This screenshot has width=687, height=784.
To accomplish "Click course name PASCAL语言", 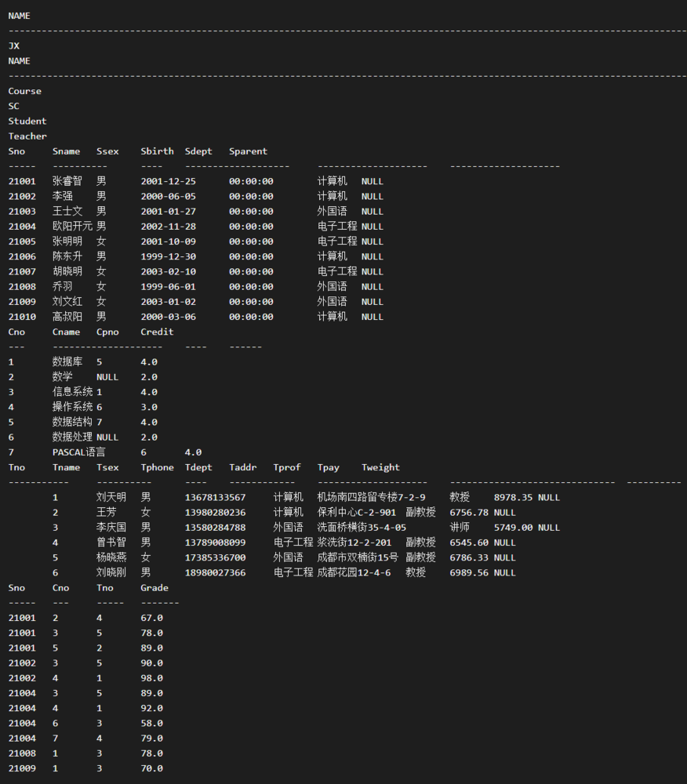I will tap(79, 452).
